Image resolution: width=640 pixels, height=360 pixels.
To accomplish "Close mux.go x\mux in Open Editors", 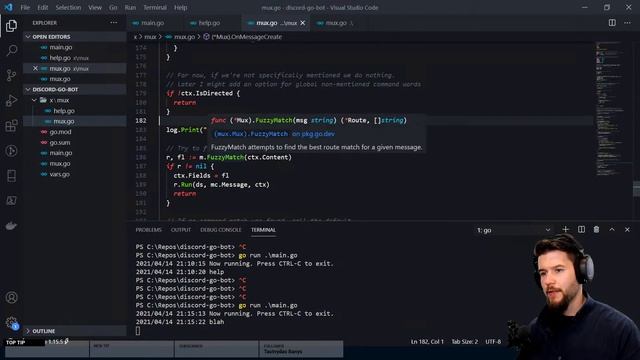I will (x=35, y=68).
